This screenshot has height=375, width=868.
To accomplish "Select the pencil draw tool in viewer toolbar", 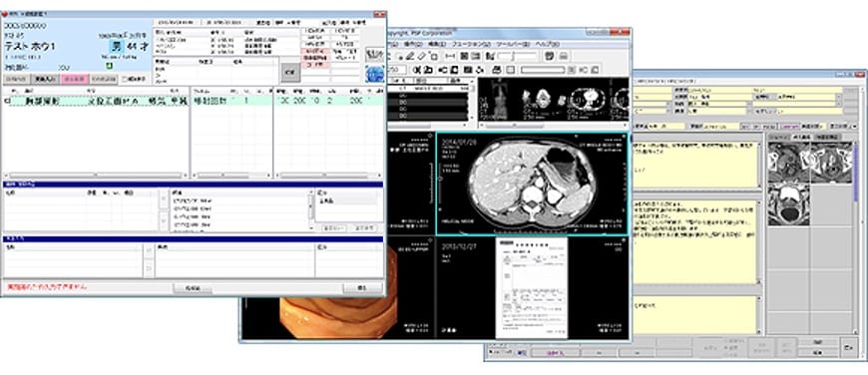I will click(x=411, y=57).
